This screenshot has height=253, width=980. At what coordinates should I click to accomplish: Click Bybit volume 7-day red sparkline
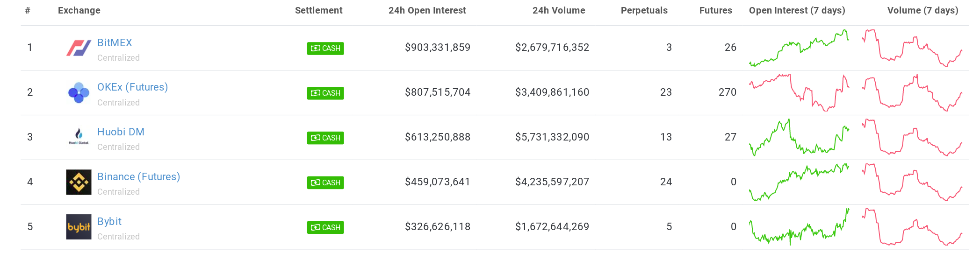[x=912, y=227]
